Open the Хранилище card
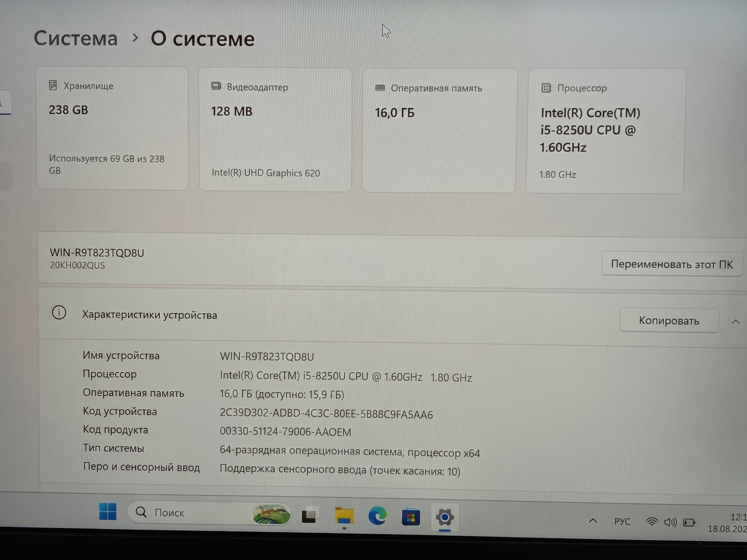 tap(113, 129)
